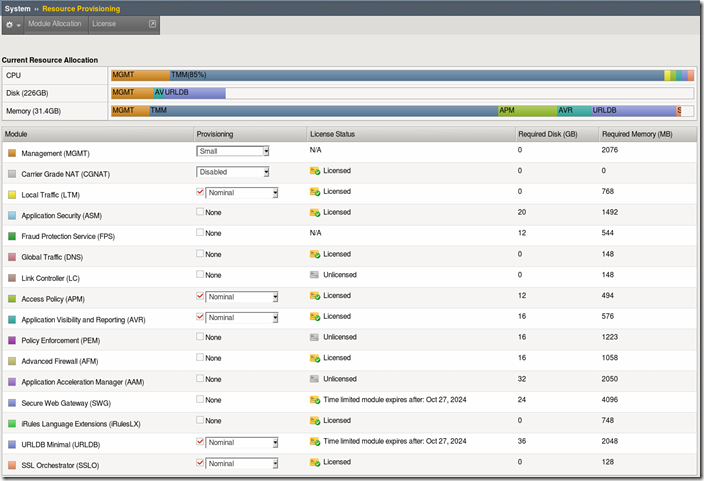The height and width of the screenshot is (481, 704).
Task: Click the time-limited license icon for URLDB
Action: [315, 441]
